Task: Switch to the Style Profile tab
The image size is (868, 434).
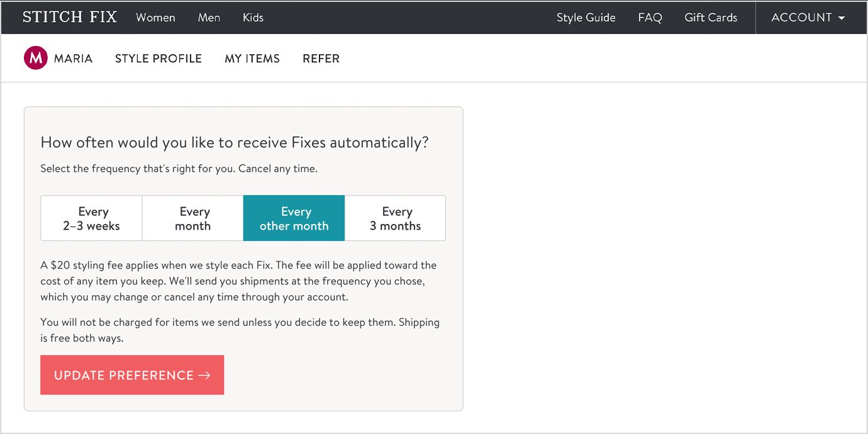Action: coord(159,58)
